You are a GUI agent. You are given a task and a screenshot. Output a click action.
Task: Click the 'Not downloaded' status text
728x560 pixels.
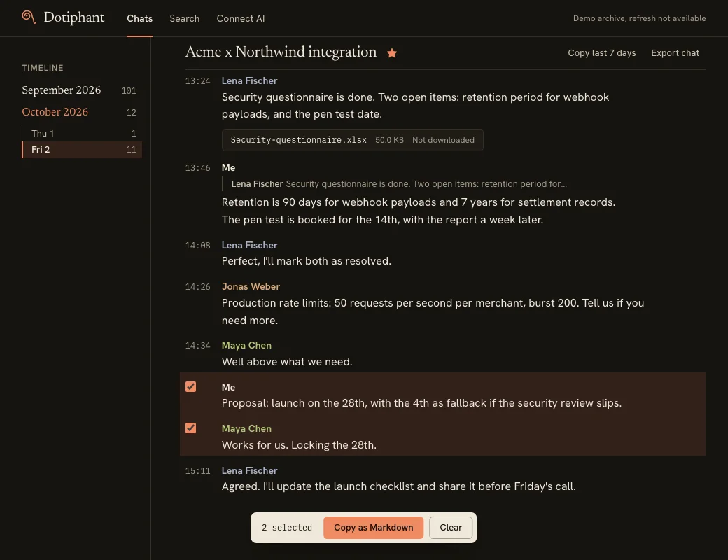coord(443,140)
